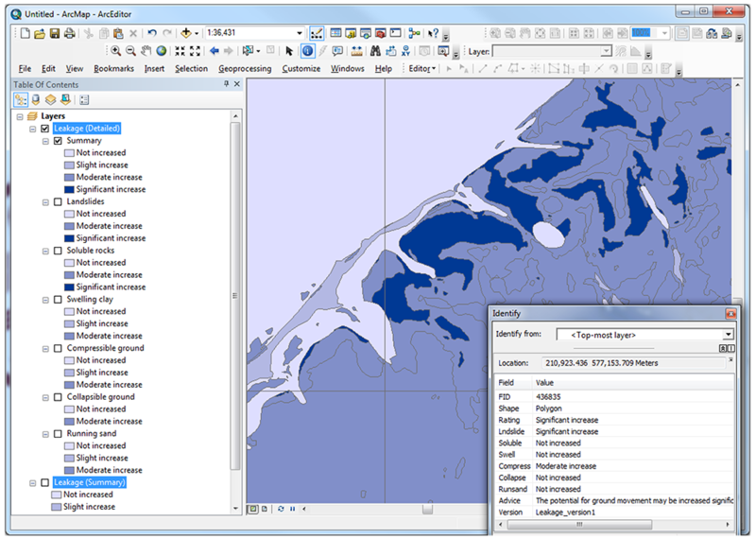Viewport: 756px width, 539px height.
Task: Activate the Identify tool
Action: (x=307, y=51)
